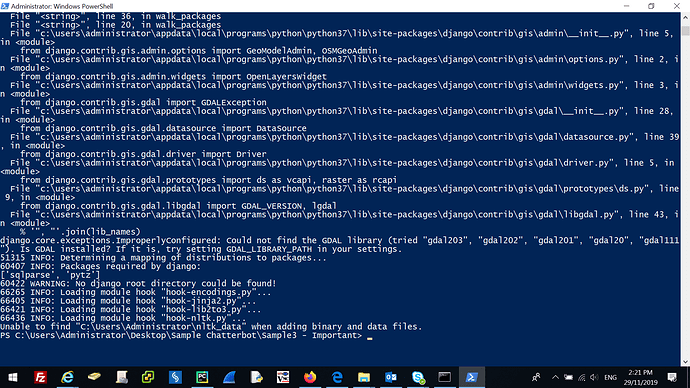Click the 'No django root directory' warning line
The height and width of the screenshot is (388, 690).
click(138, 284)
